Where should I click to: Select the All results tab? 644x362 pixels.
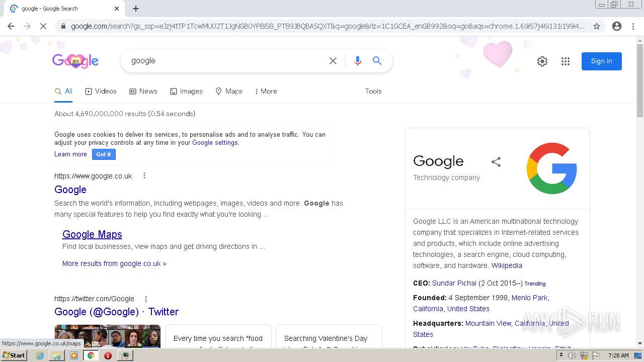pos(63,92)
